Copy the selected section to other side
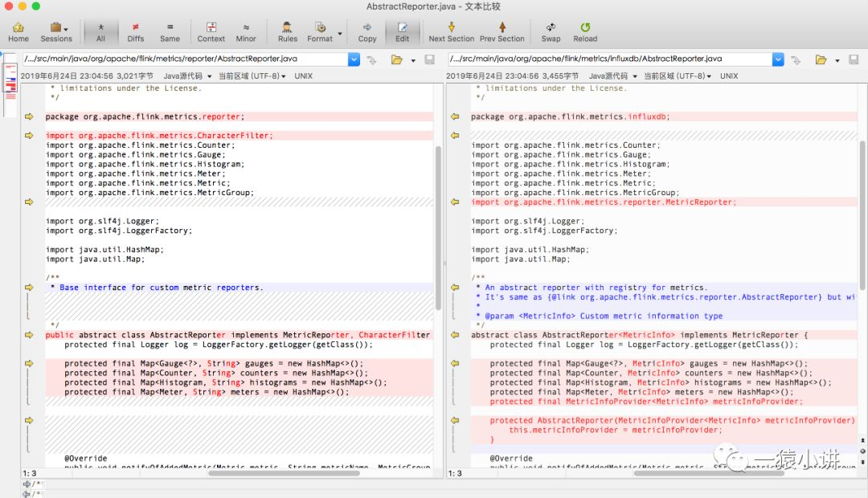The image size is (868, 498). [367, 32]
